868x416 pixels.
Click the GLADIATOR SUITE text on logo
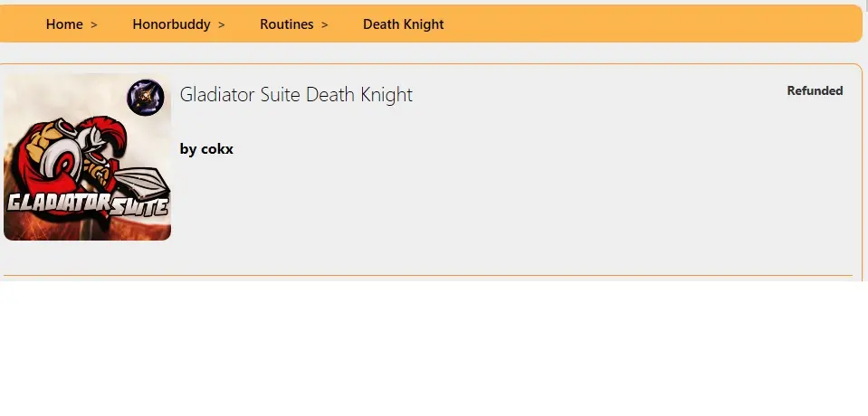[86, 203]
